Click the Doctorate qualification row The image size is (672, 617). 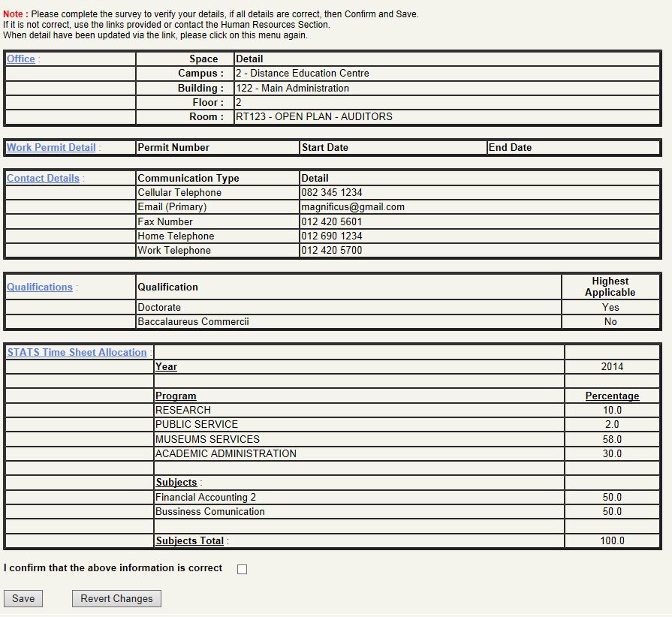[159, 307]
